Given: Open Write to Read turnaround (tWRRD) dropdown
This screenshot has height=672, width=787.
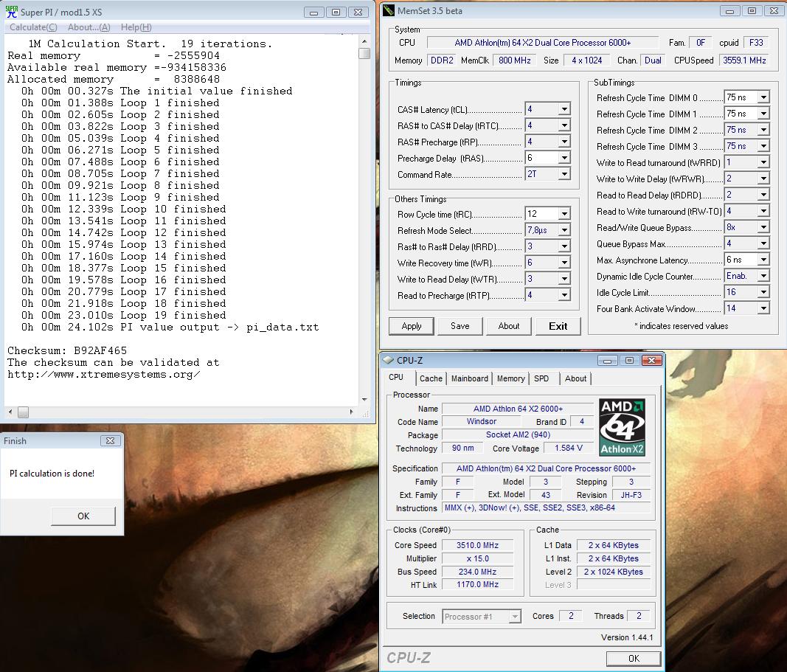Looking at the screenshot, I should pos(763,162).
